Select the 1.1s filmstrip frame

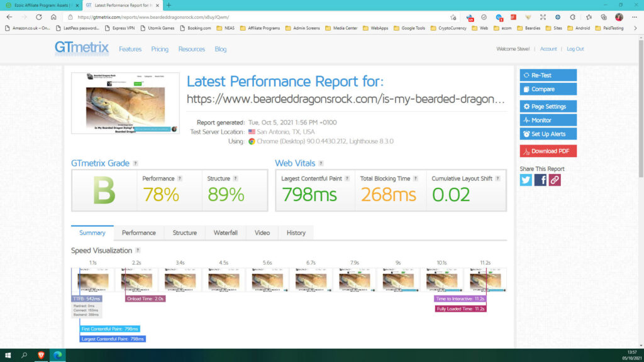(93, 280)
